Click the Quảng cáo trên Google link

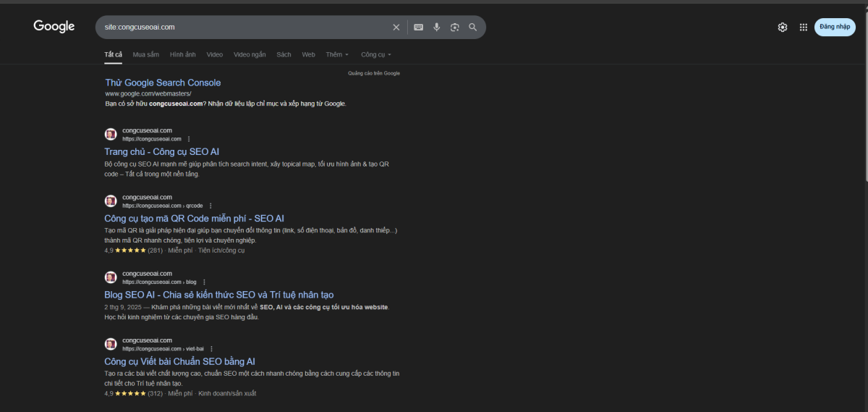coord(374,73)
